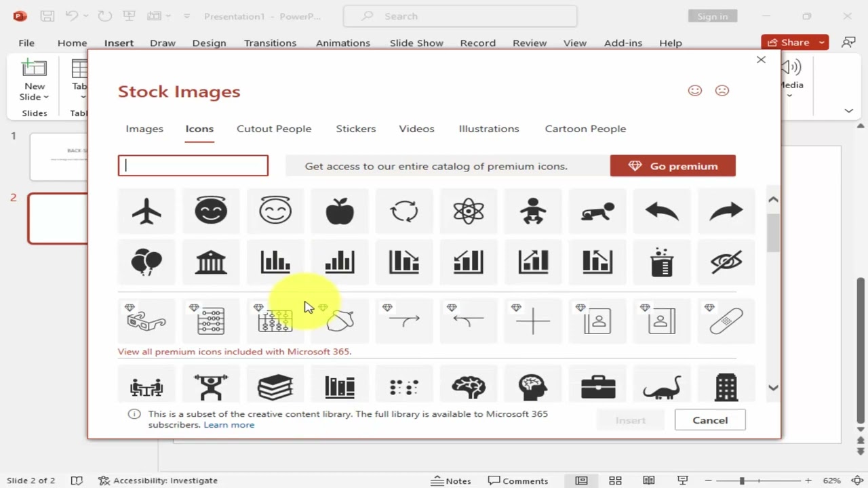Collapse the ribbon with the chevron
This screenshot has width=868, height=488.
tap(848, 110)
